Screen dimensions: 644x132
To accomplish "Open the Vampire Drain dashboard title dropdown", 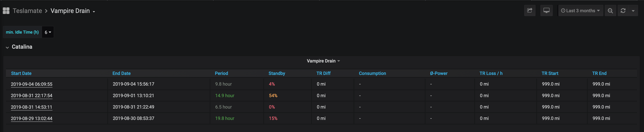I will pos(73,11).
